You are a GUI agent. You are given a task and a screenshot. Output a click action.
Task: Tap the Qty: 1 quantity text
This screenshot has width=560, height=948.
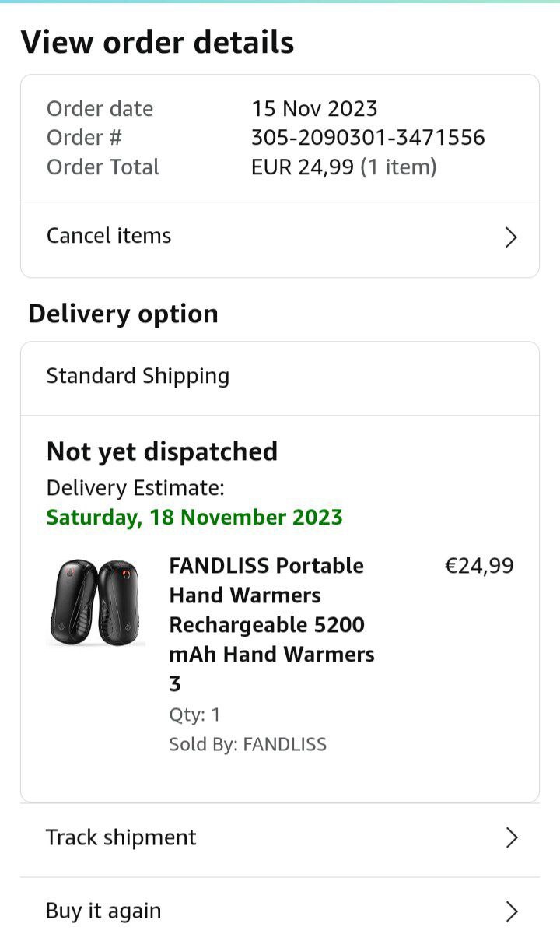[194, 715]
